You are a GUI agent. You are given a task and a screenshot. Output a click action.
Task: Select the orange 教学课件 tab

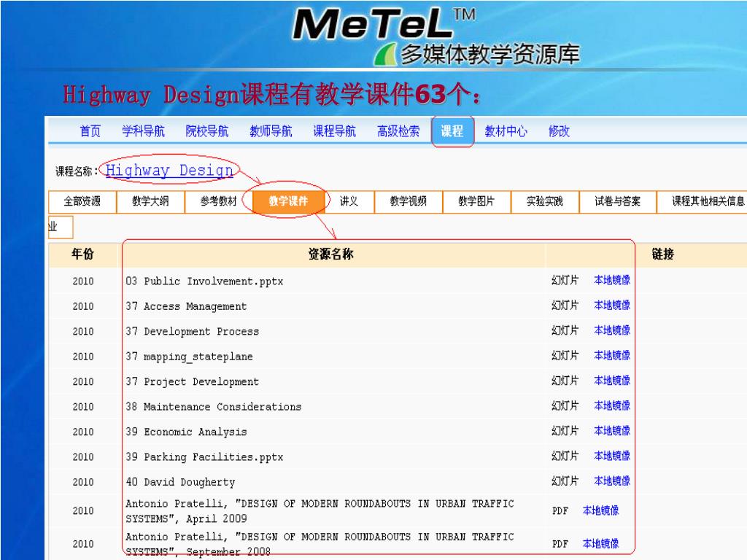click(x=288, y=201)
